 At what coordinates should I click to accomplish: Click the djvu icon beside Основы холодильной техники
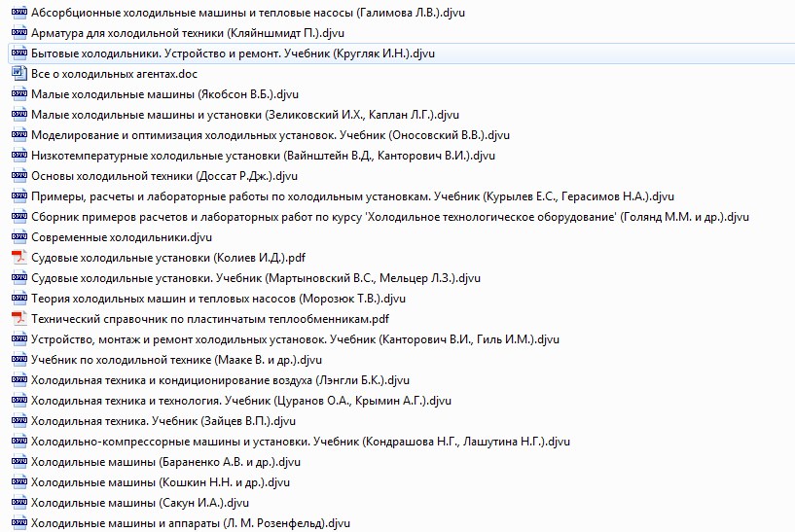(x=19, y=176)
